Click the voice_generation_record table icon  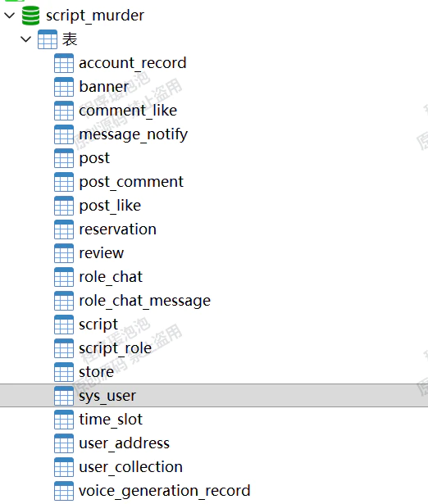(x=64, y=491)
